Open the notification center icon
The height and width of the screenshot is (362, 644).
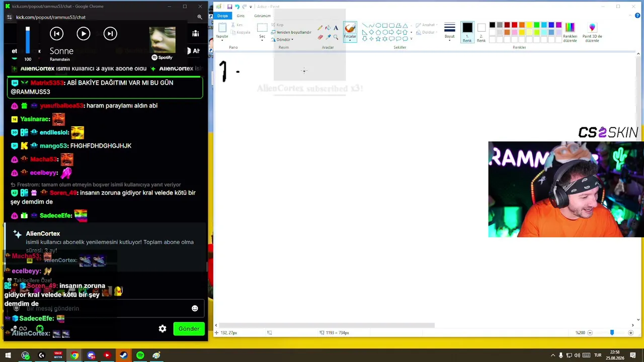[633, 355]
